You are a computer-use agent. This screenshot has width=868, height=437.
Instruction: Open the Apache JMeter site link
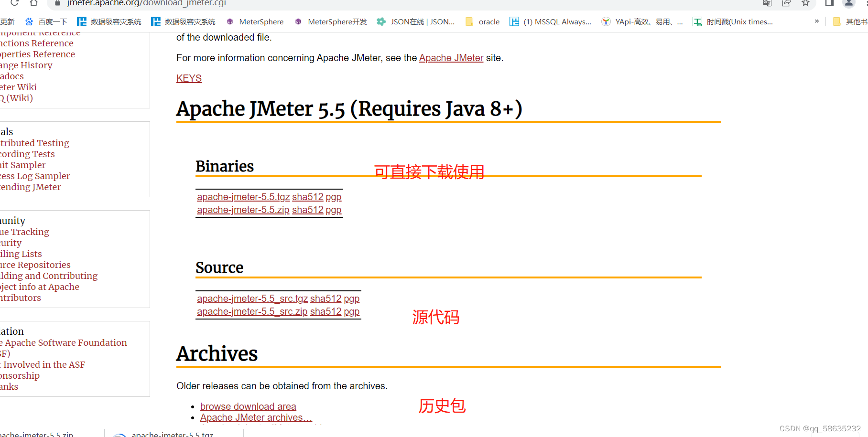(x=451, y=58)
